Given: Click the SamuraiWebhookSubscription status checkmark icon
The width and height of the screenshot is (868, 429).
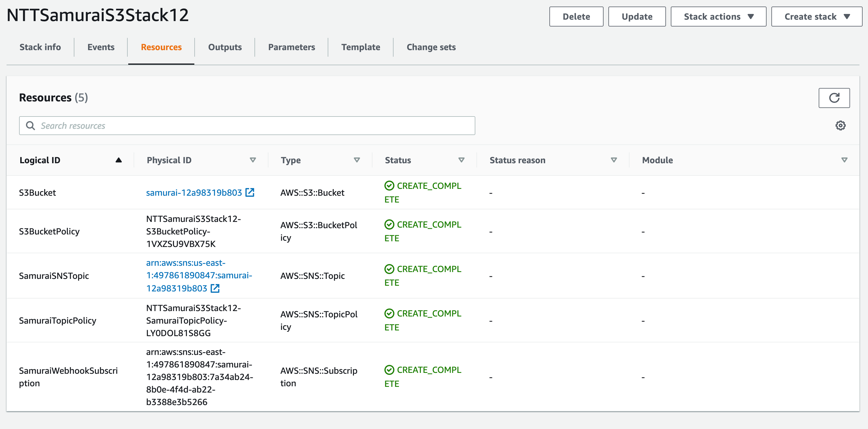Looking at the screenshot, I should click(x=389, y=370).
